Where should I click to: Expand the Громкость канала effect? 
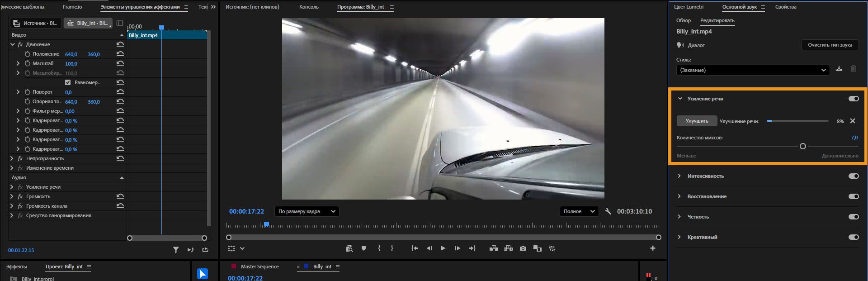pos(12,206)
